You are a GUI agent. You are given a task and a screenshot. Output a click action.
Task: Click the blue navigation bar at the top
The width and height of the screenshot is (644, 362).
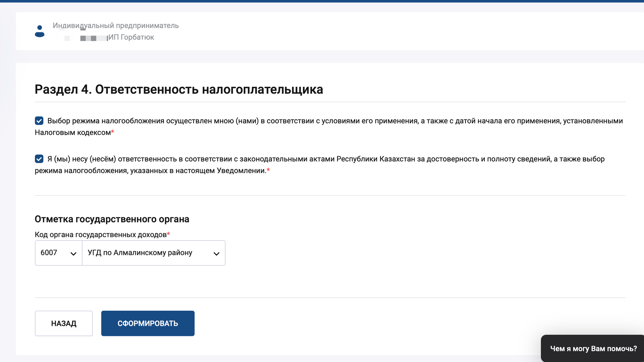coord(322,2)
